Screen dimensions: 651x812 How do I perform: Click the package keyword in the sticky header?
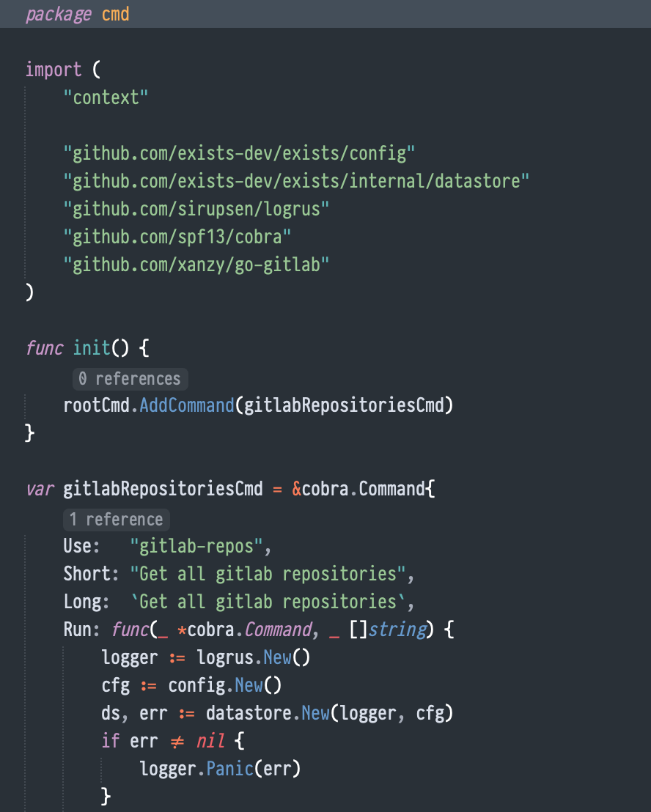(59, 14)
